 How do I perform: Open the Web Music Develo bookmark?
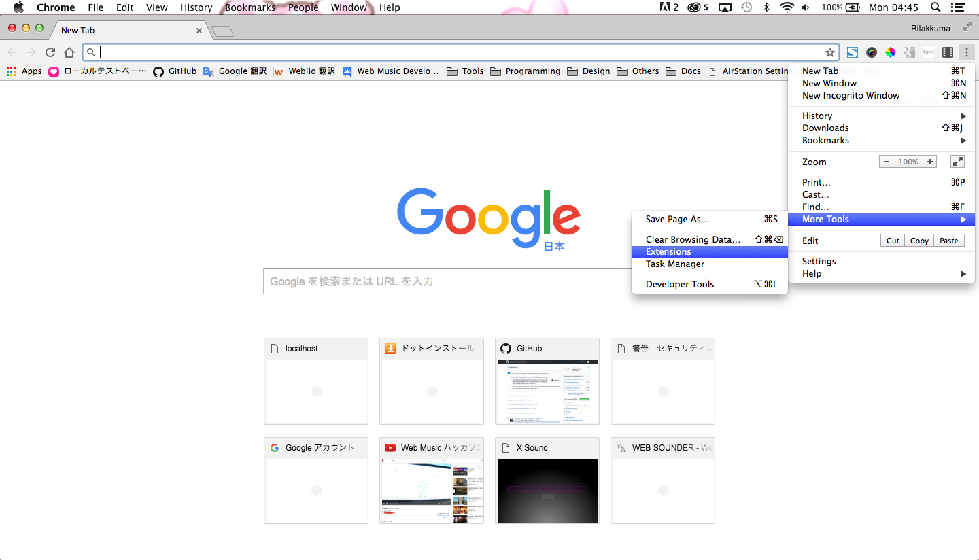[391, 71]
